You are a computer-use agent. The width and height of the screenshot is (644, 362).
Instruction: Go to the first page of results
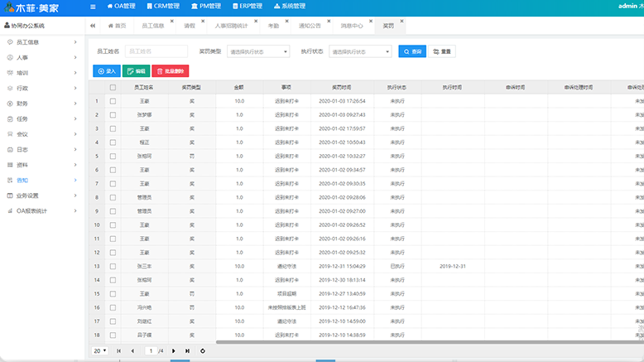point(118,351)
